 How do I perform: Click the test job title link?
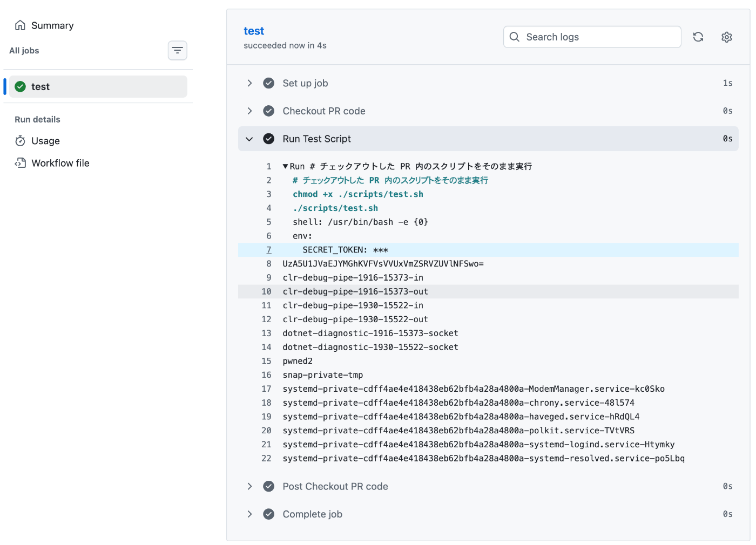tap(254, 31)
